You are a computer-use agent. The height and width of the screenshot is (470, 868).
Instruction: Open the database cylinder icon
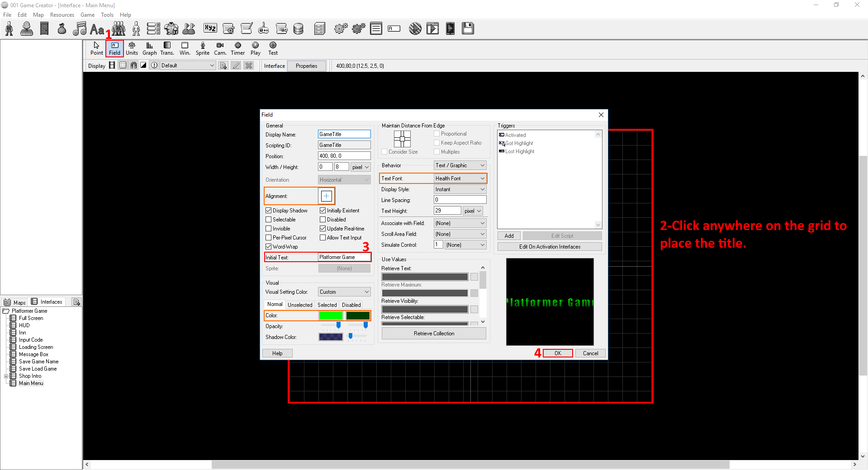(299, 29)
